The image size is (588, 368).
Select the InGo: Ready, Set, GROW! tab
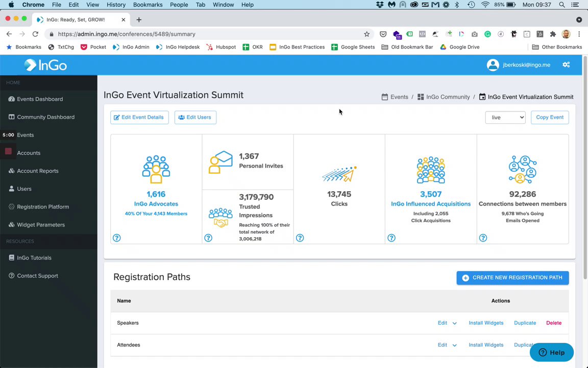[81, 19]
